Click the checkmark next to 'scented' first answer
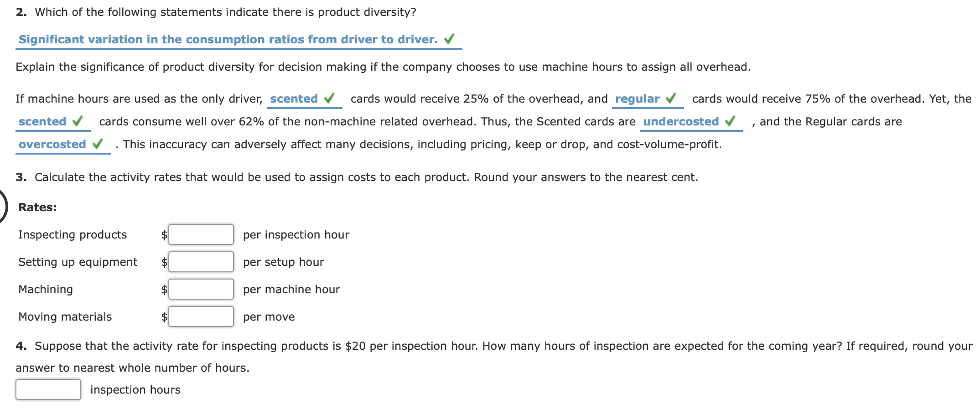This screenshot has height=410, width=980. (329, 98)
